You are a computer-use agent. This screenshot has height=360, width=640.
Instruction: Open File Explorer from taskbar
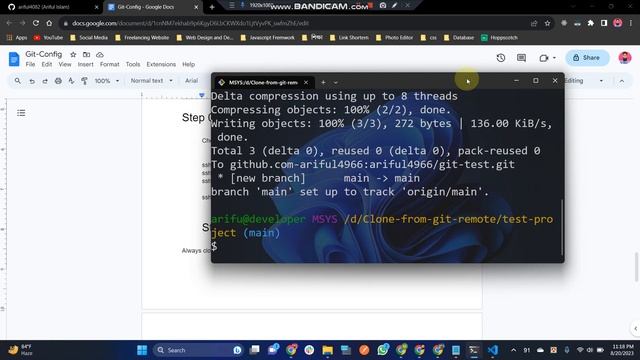327,350
